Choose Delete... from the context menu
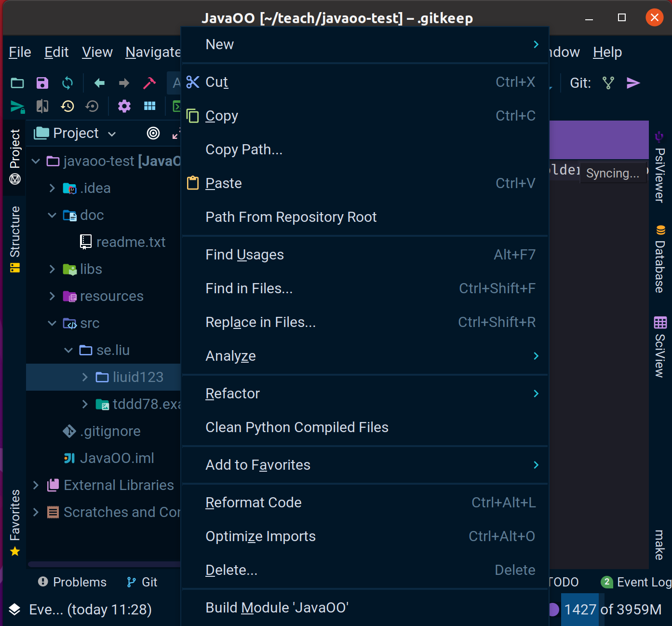The image size is (672, 626). (365, 570)
